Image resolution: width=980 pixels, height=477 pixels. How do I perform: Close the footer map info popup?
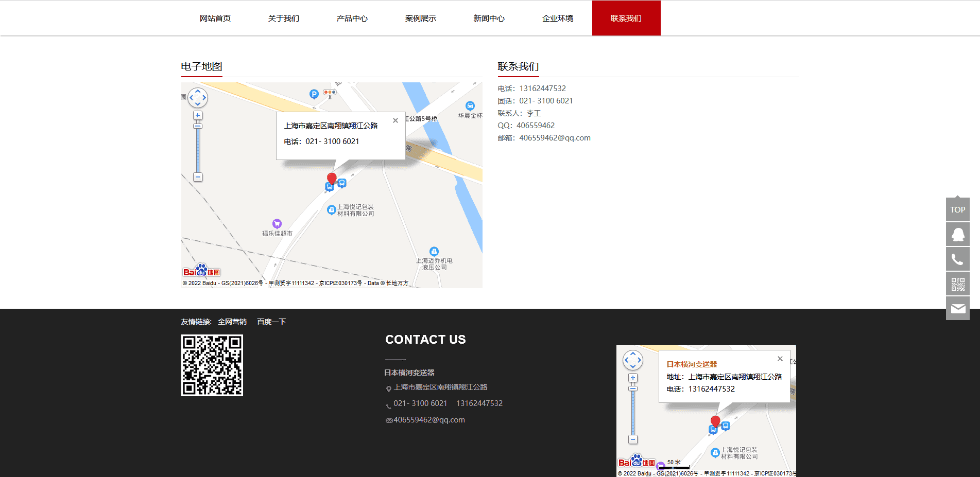click(780, 359)
